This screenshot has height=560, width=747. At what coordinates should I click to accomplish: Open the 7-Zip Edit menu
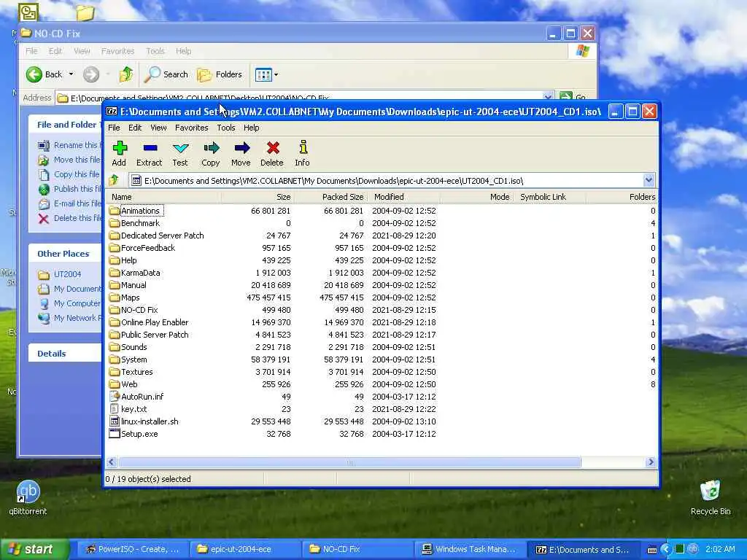[x=135, y=128]
